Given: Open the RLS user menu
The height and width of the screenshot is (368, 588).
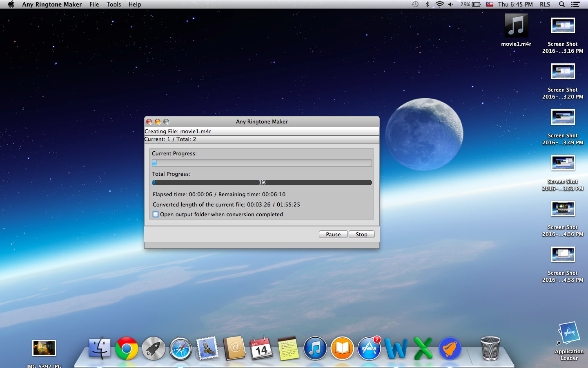Looking at the screenshot, I should 545,4.
